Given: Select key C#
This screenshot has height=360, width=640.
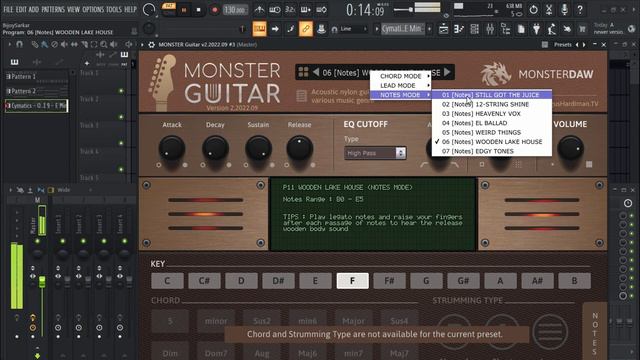Looking at the screenshot, I should coord(204,281).
